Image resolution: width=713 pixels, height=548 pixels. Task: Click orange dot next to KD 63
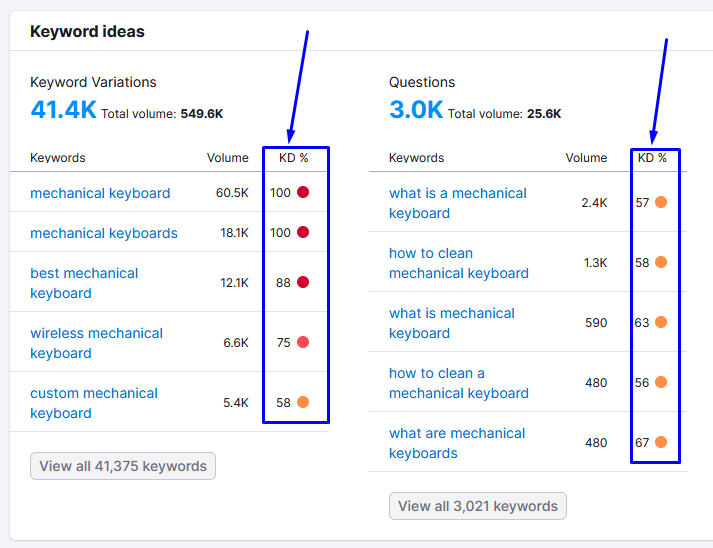point(661,322)
